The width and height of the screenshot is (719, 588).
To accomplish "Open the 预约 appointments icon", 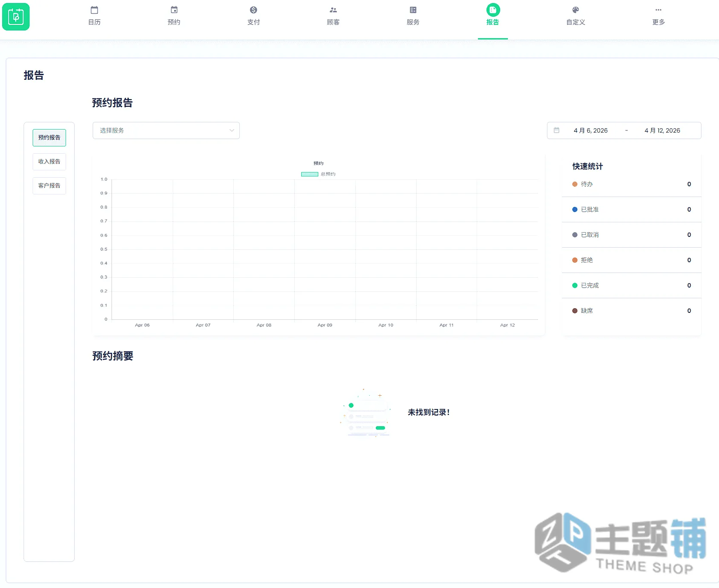I will pyautogui.click(x=174, y=10).
